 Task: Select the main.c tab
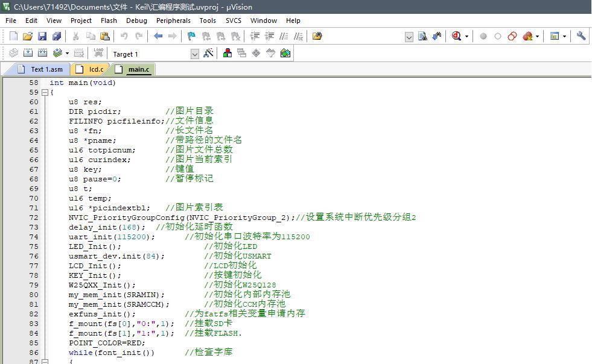pyautogui.click(x=132, y=69)
